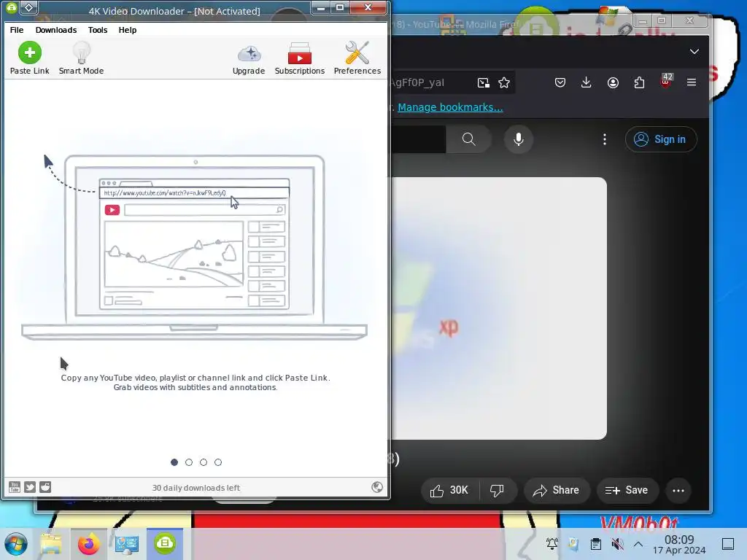The height and width of the screenshot is (560, 747).
Task: Open Preferences wrench and screwdriver icon
Action: click(357, 58)
